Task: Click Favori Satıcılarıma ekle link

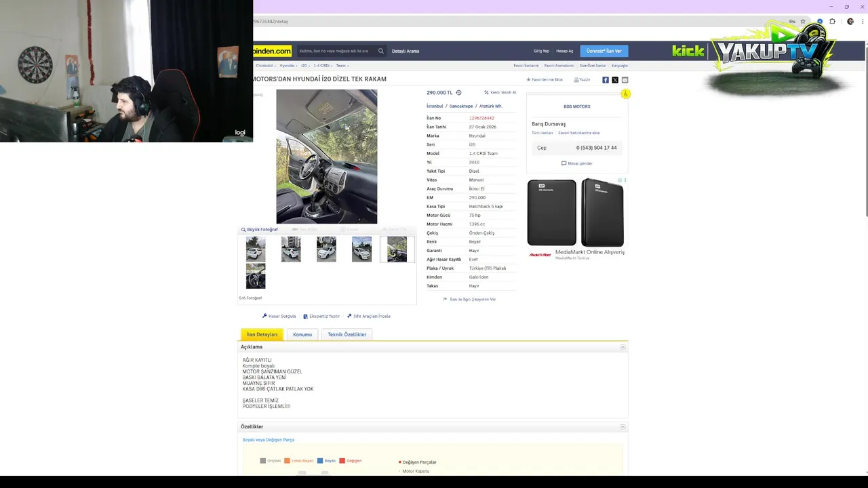Action: click(579, 133)
